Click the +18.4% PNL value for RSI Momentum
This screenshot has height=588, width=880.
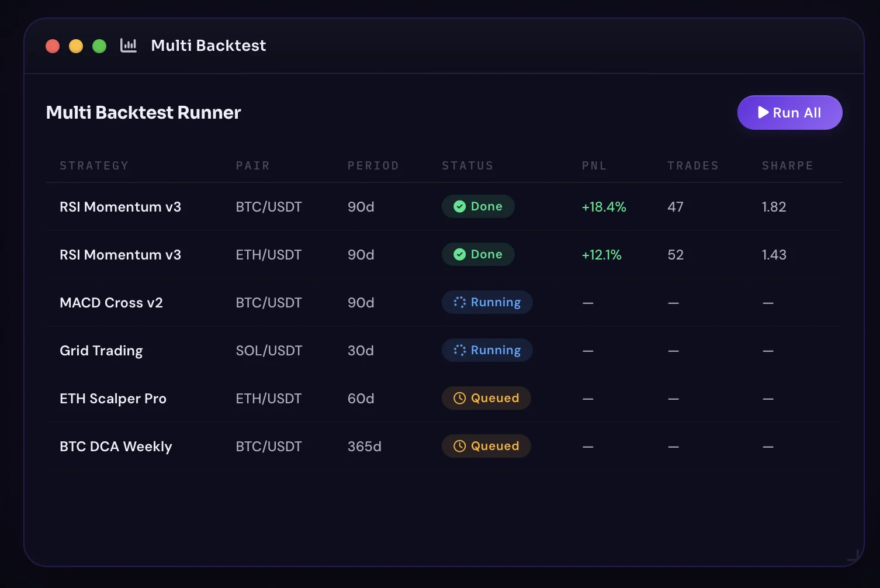603,206
